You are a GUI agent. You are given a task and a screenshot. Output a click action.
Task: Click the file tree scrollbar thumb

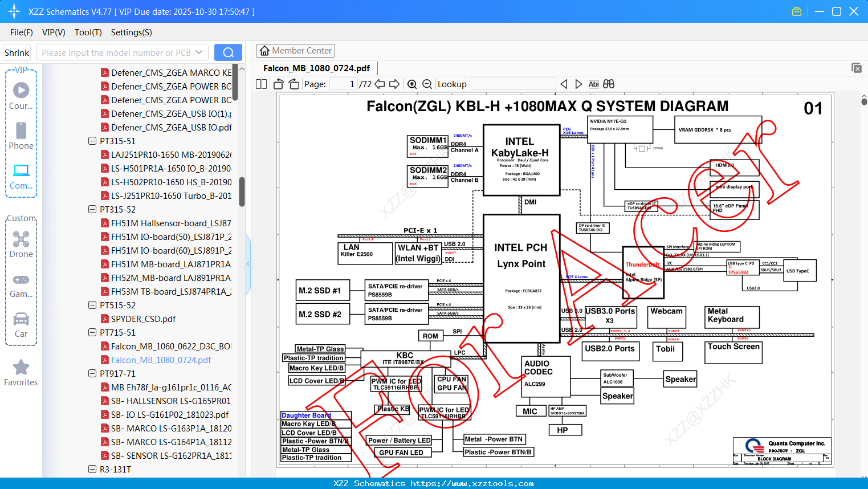(x=242, y=191)
